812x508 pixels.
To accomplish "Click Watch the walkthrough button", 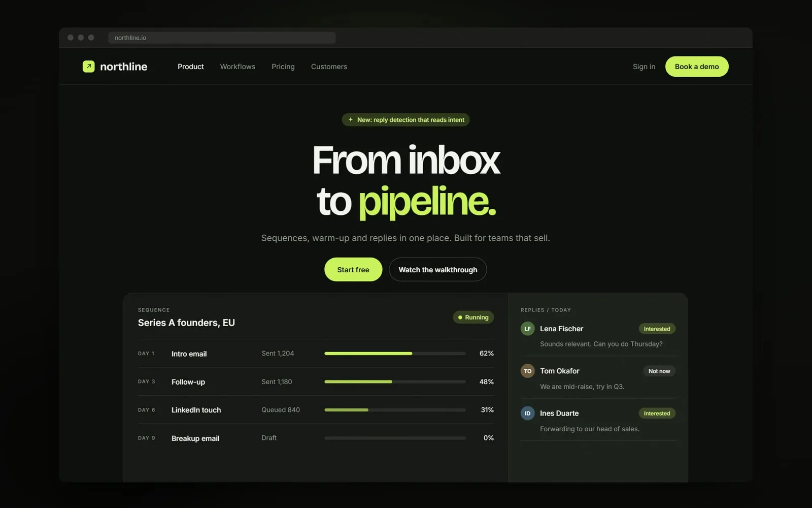I will (x=437, y=269).
